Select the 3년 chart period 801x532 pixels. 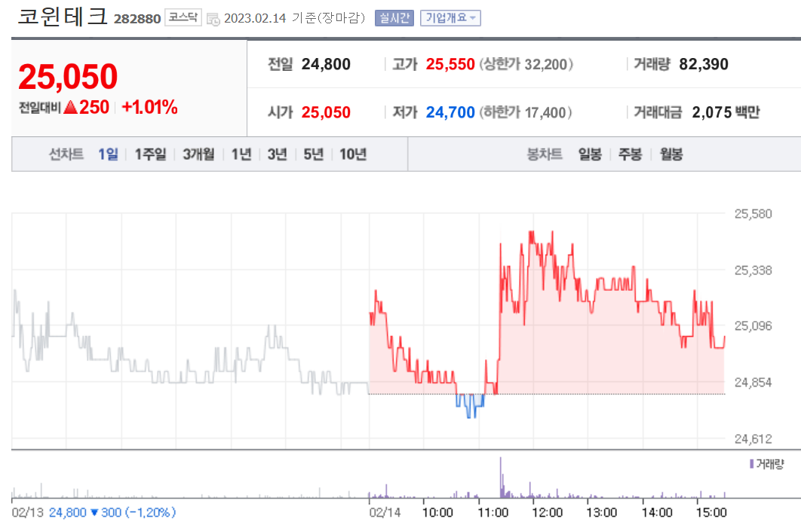coord(278,154)
